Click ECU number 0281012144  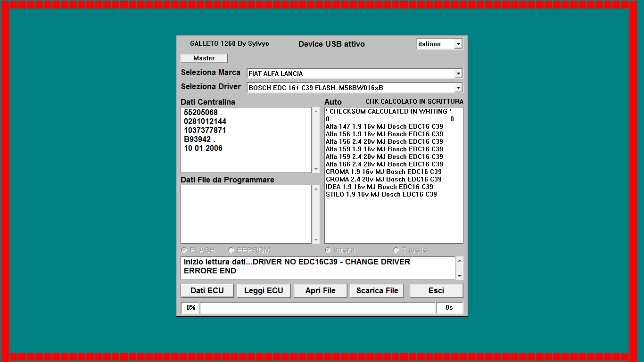(x=205, y=122)
